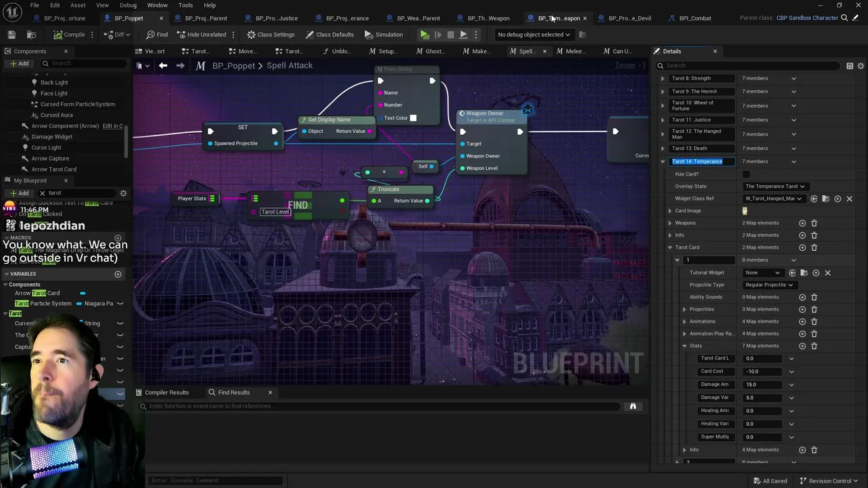Open the Tools menu
The image size is (868, 488).
pos(185,5)
